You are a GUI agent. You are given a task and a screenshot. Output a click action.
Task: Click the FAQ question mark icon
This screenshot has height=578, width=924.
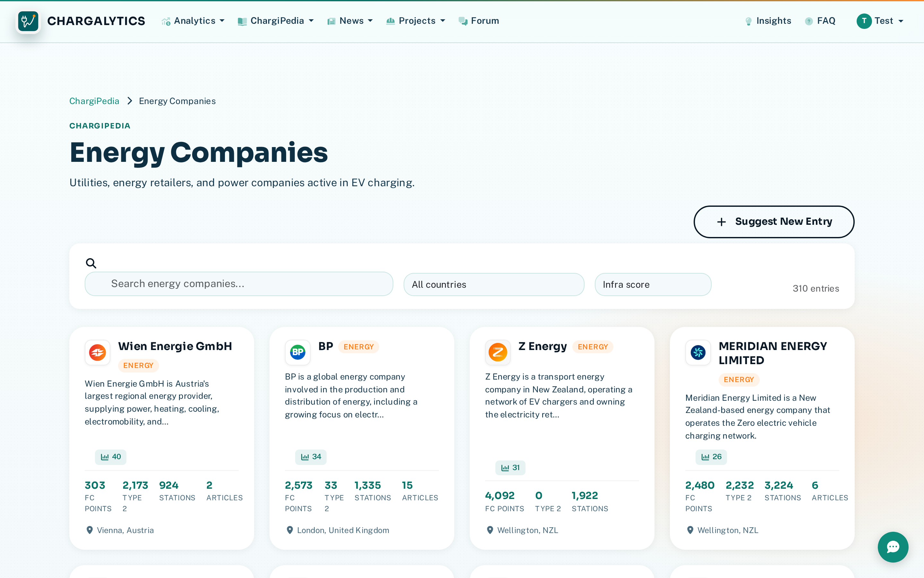tap(809, 22)
